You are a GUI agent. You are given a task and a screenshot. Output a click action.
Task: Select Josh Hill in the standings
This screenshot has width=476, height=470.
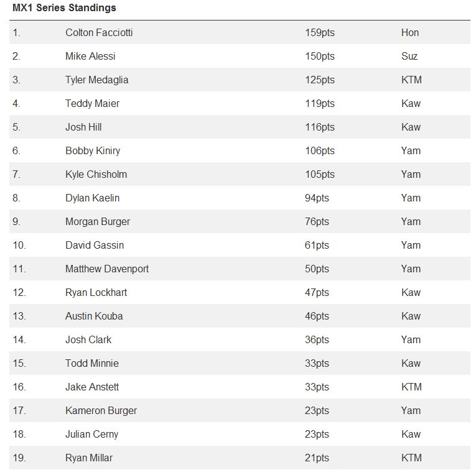click(x=83, y=127)
